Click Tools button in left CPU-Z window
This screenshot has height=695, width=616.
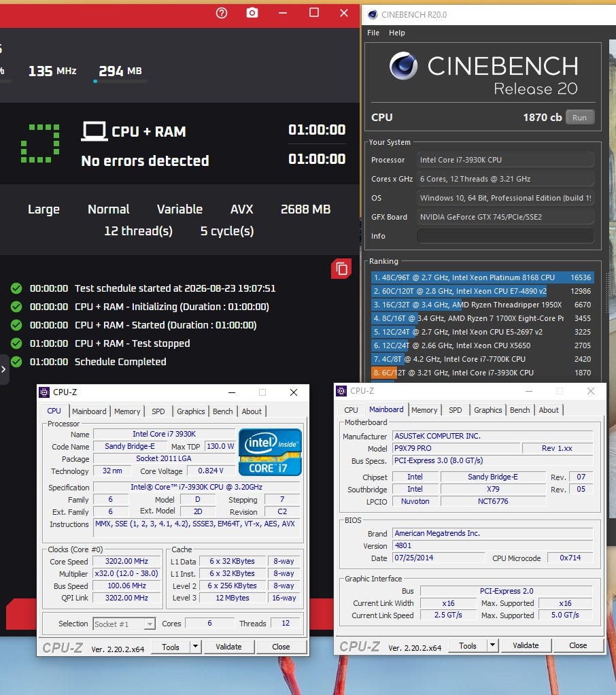(x=171, y=647)
